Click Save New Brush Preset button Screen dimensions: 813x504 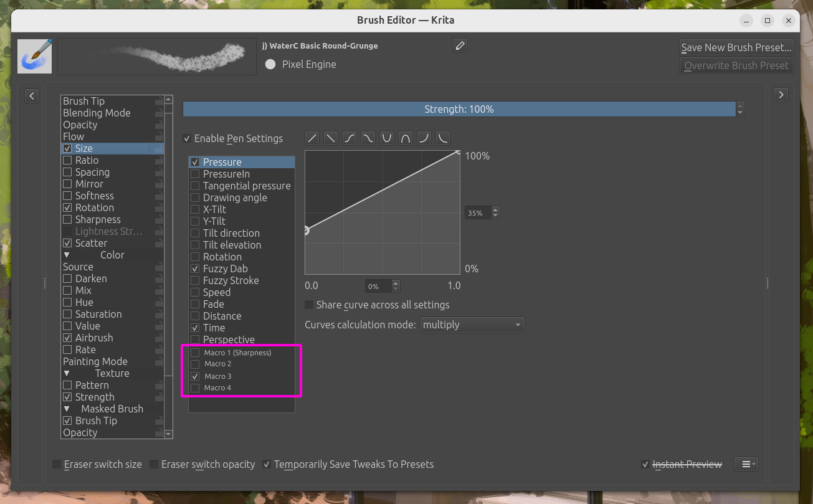click(736, 47)
